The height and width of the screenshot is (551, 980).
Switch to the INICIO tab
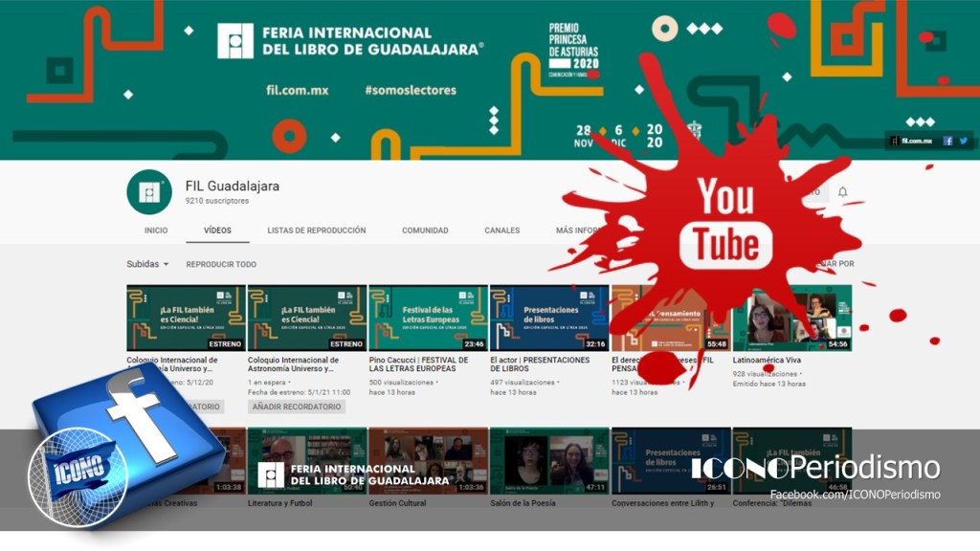point(156,231)
